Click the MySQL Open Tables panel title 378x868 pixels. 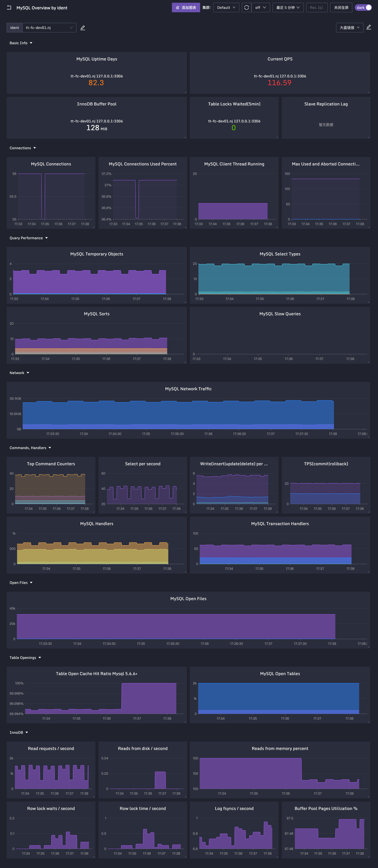[x=280, y=674]
